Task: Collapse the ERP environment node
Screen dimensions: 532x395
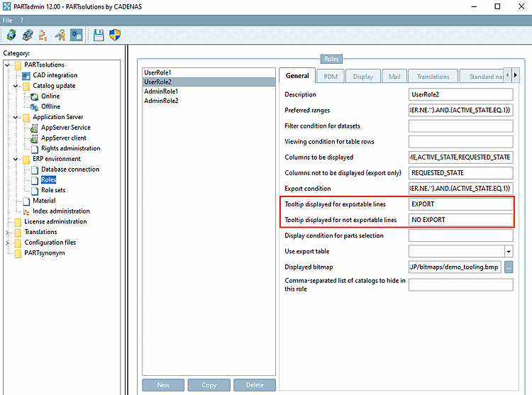Action: point(16,159)
